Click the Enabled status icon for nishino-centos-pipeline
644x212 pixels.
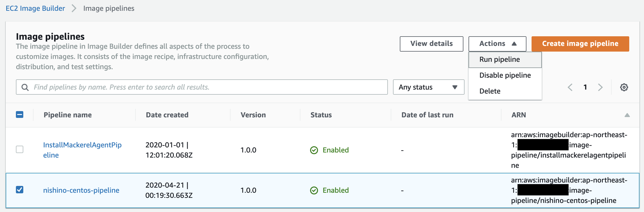(314, 190)
